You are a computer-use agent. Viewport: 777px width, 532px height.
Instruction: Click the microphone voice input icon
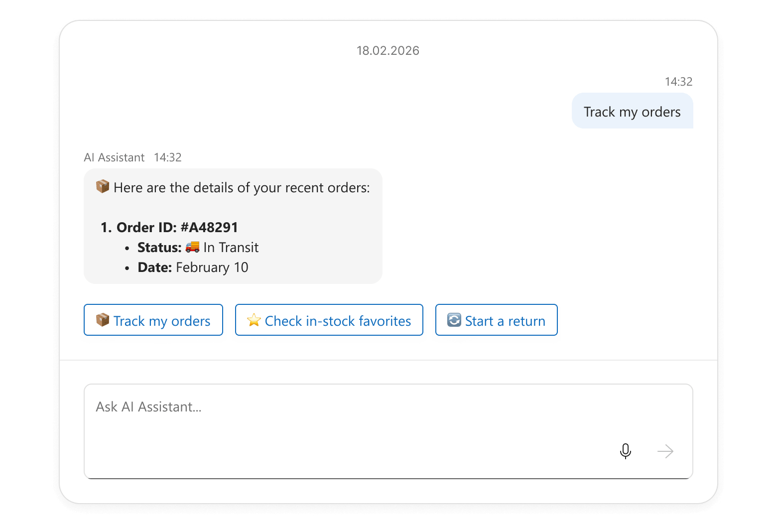click(x=625, y=451)
